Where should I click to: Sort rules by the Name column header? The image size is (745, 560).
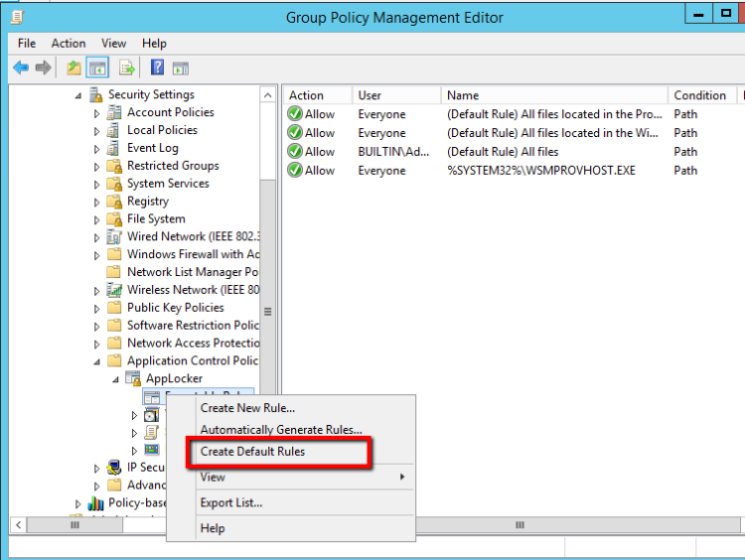[x=463, y=95]
